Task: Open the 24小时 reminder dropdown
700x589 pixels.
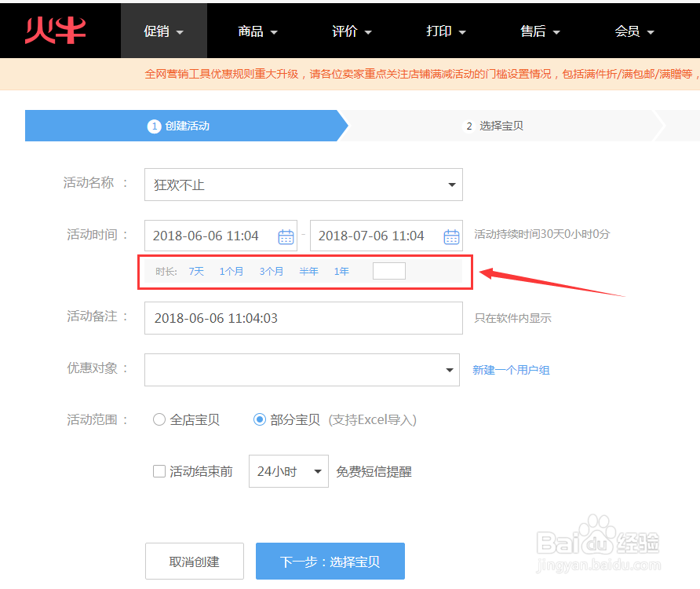Action: 288,471
